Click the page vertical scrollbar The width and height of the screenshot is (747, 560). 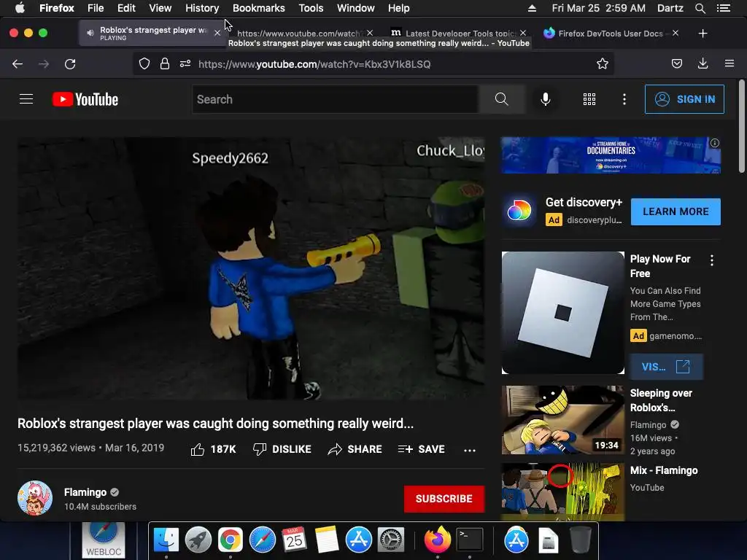[x=741, y=126]
